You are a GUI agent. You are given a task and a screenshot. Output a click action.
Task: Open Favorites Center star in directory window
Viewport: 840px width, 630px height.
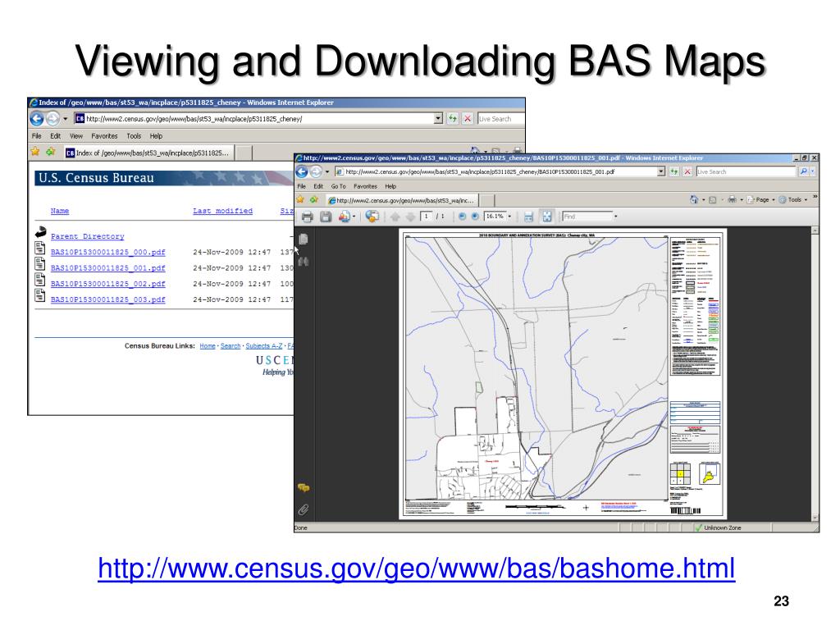[35, 152]
